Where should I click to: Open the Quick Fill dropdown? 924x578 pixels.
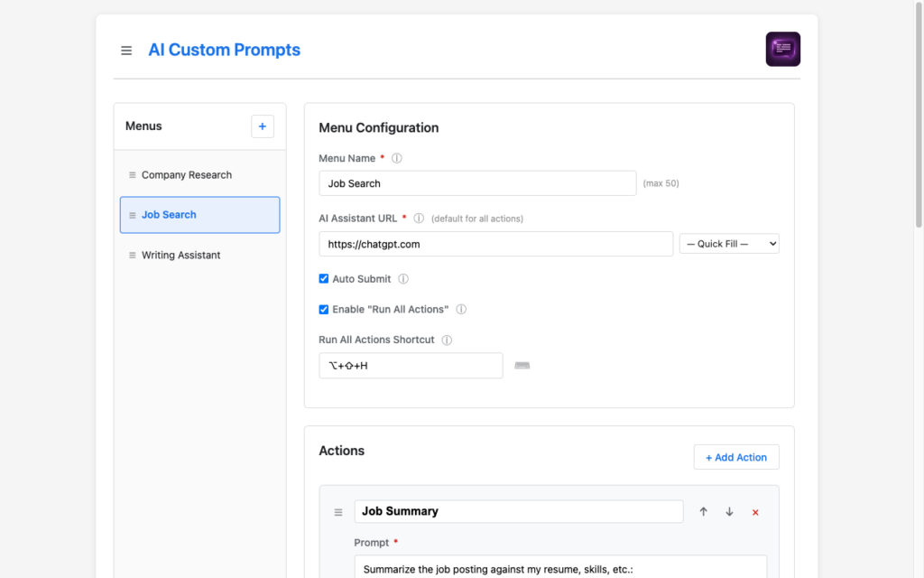[x=729, y=244]
